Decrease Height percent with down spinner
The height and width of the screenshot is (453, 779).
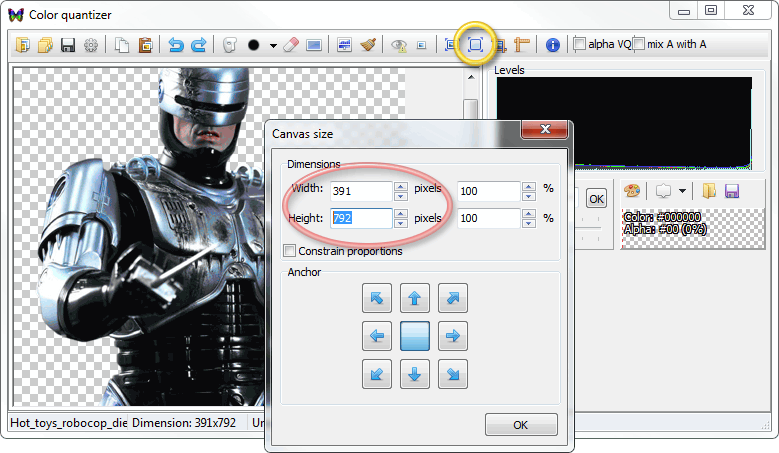tap(529, 223)
